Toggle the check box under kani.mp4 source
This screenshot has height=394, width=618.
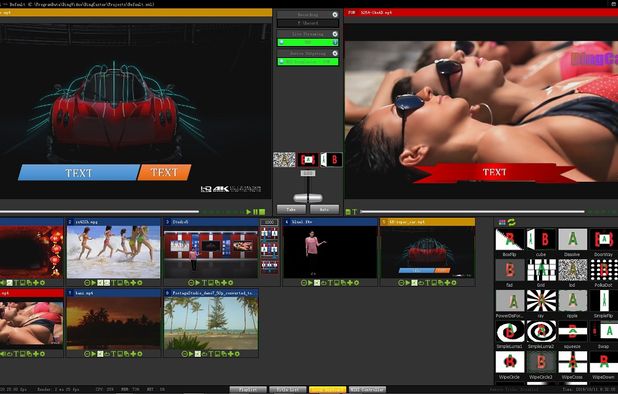[x=100, y=354]
